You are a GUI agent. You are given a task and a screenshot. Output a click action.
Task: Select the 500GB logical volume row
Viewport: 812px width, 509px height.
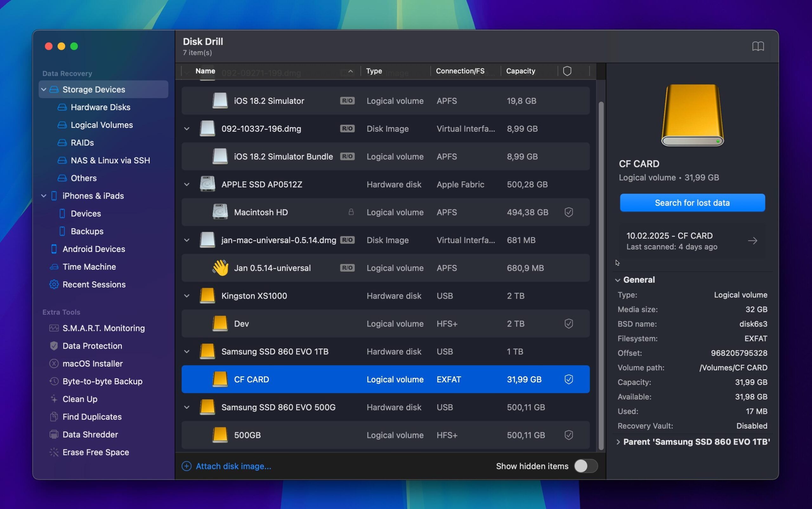[x=385, y=435]
